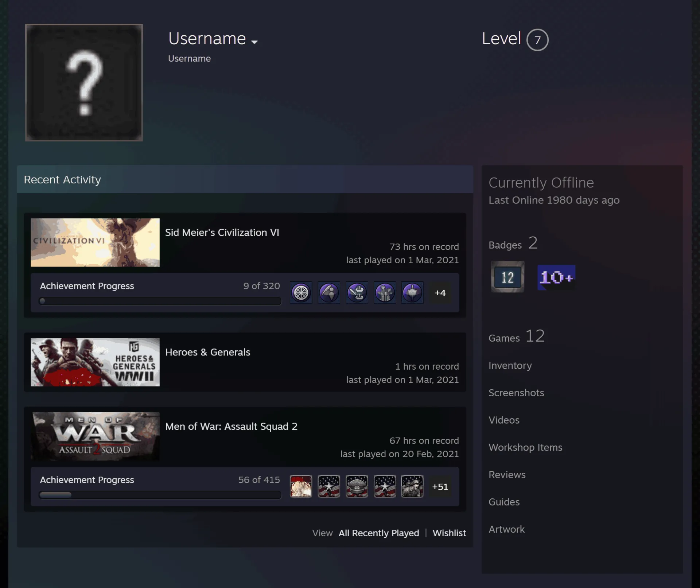Open the Badges section link

pos(513,243)
